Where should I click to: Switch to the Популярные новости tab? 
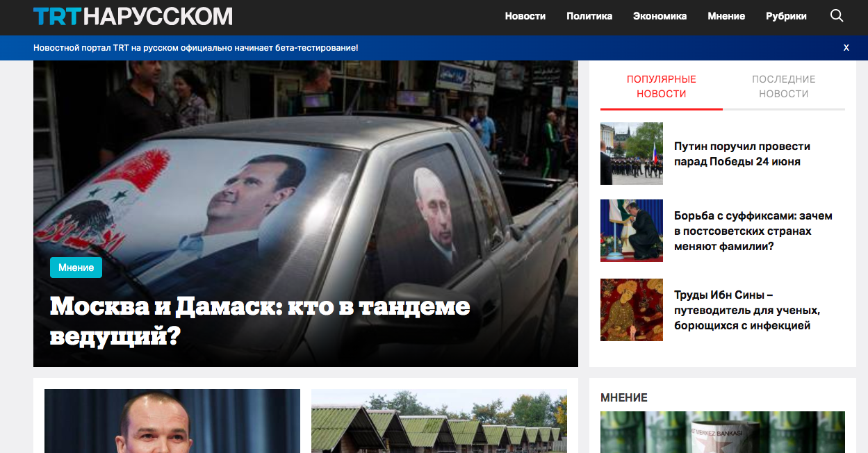[x=661, y=87]
